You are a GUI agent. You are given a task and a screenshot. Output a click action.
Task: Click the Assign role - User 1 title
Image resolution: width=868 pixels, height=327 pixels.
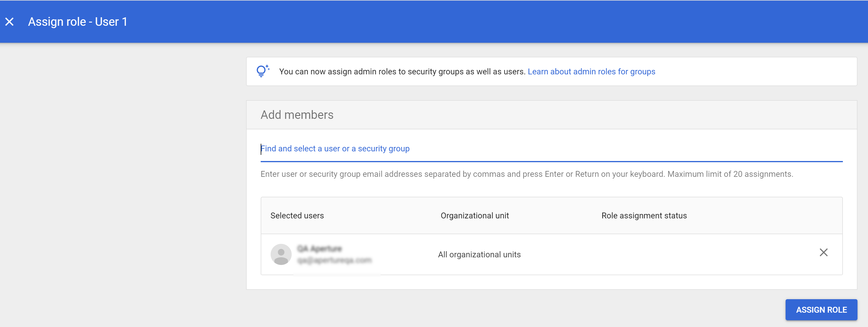(x=77, y=22)
